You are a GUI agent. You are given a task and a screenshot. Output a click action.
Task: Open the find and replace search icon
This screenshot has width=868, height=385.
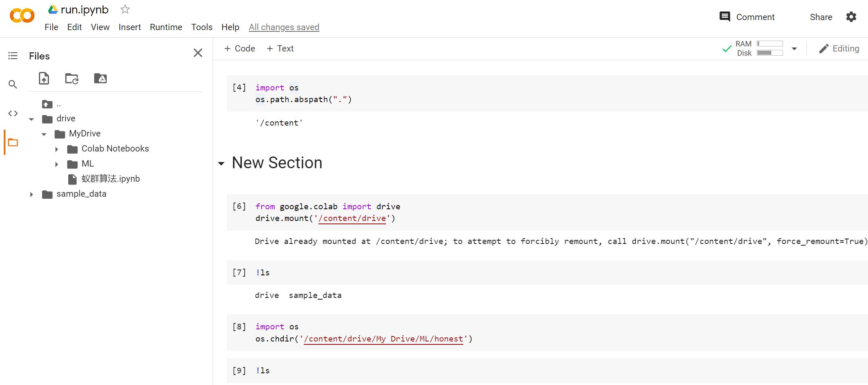13,85
